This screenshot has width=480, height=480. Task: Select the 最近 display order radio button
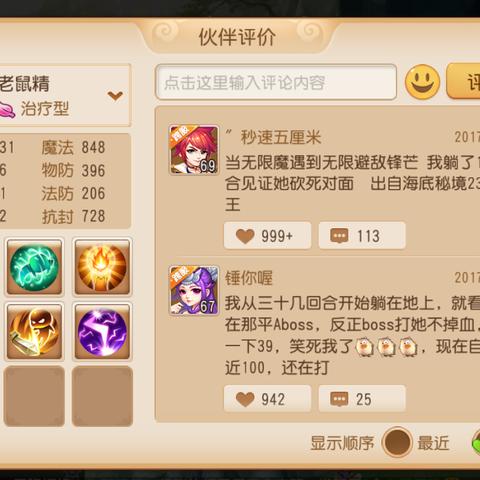point(397,443)
